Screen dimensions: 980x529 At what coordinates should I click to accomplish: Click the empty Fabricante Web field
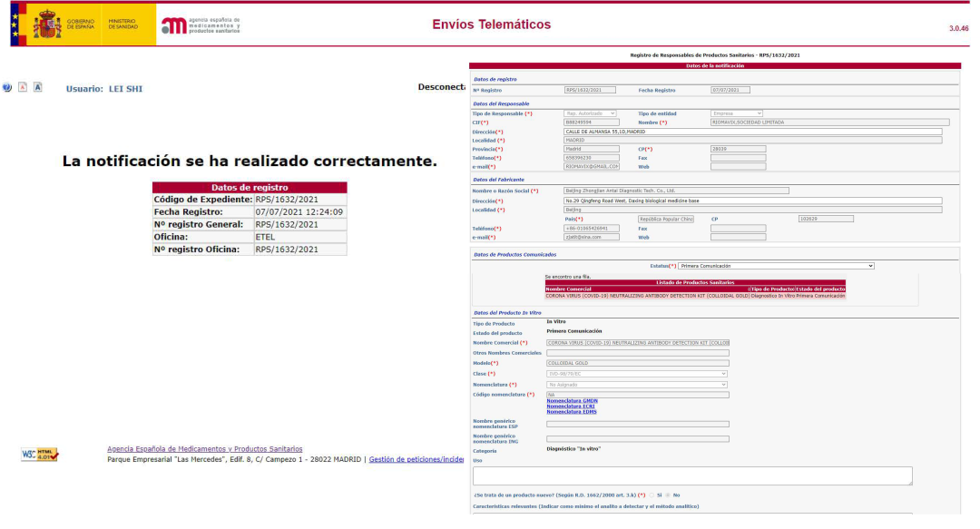(738, 238)
